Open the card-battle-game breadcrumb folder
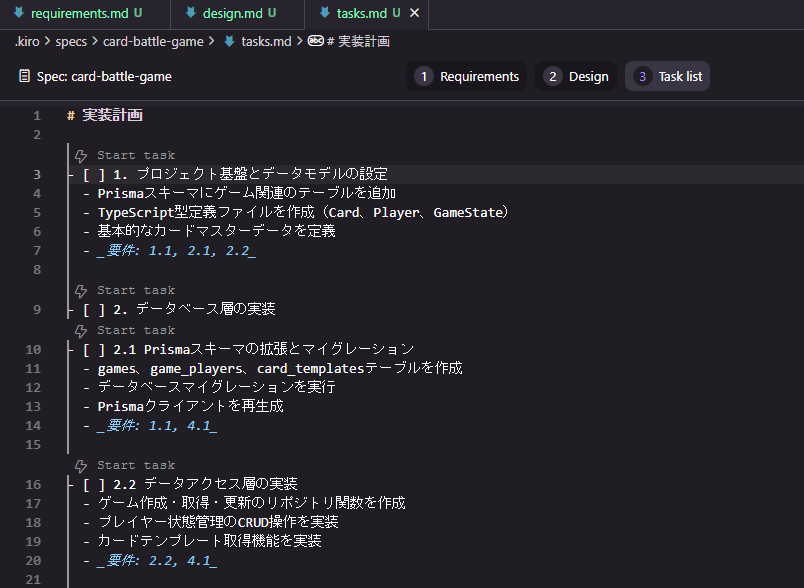 153,42
